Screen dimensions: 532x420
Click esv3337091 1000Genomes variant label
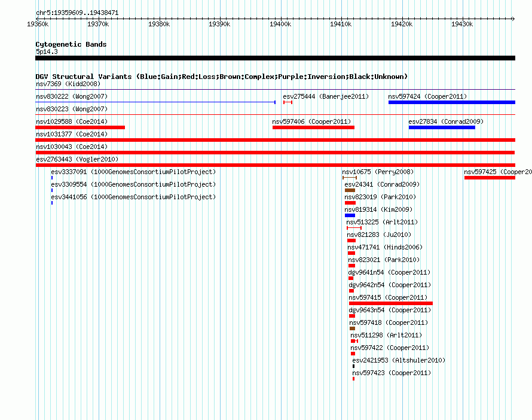[133, 172]
